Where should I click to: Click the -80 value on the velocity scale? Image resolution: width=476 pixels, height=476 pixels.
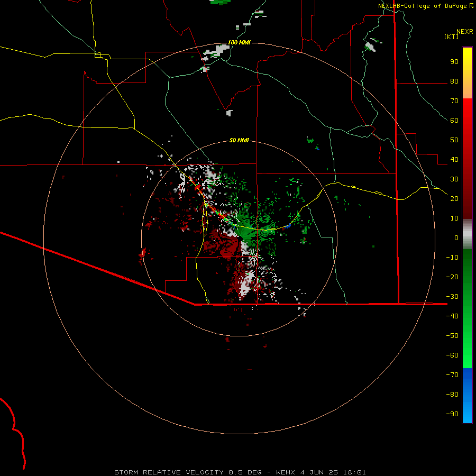tap(452, 395)
